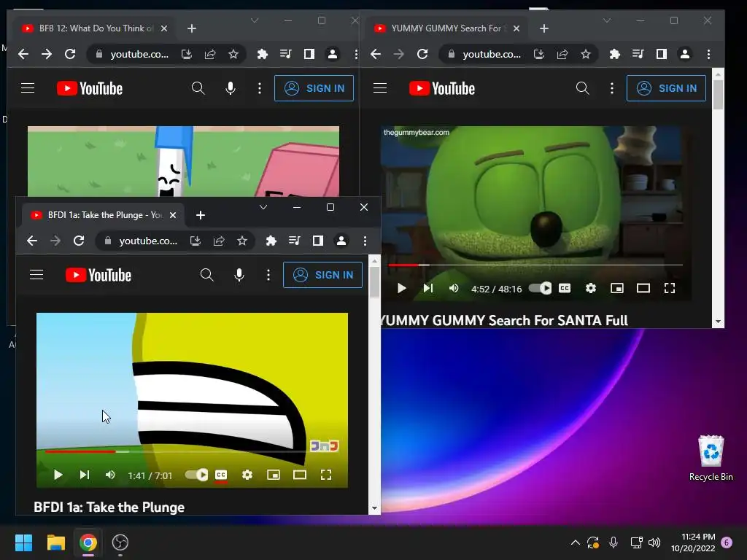The width and height of the screenshot is (747, 560).
Task: Go back in BFB 12 window
Action: pos(23,54)
